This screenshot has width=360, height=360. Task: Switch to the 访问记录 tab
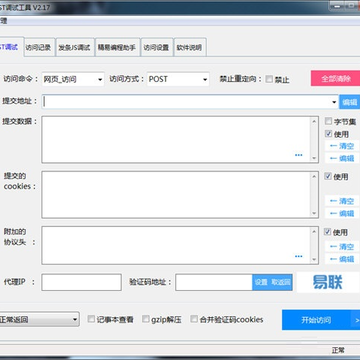[38, 48]
